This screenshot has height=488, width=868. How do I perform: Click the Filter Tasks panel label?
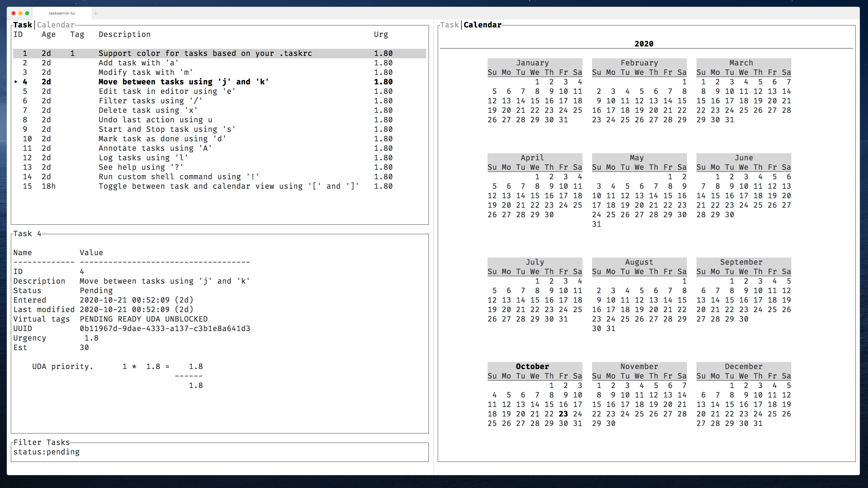coord(41,442)
